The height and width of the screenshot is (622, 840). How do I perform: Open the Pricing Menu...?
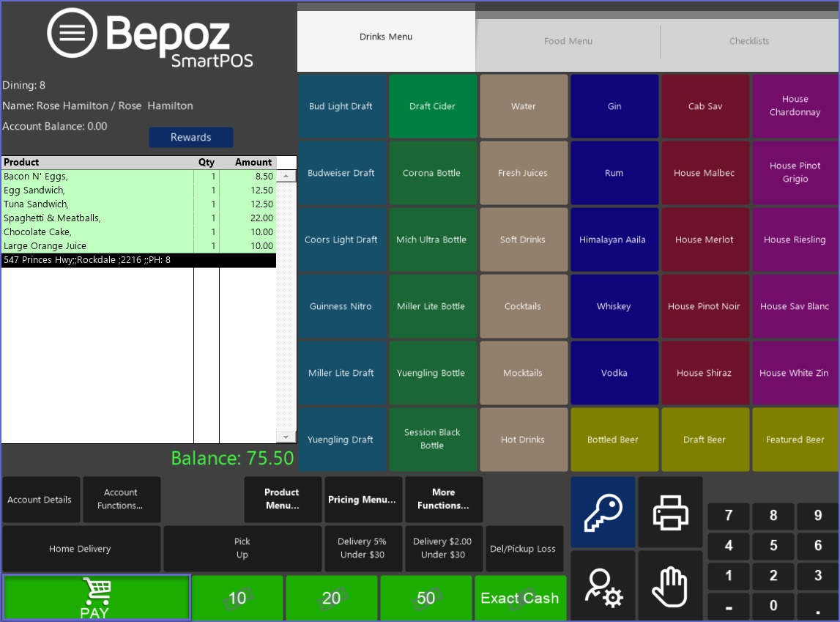tap(363, 500)
